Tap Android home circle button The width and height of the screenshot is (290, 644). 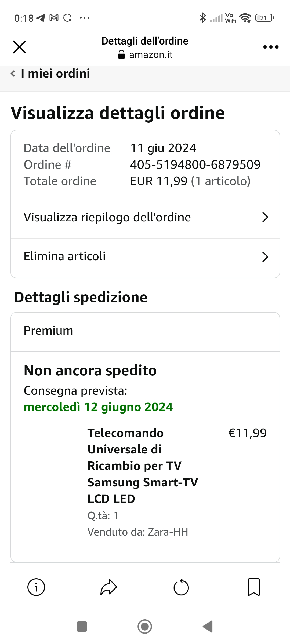pyautogui.click(x=145, y=627)
